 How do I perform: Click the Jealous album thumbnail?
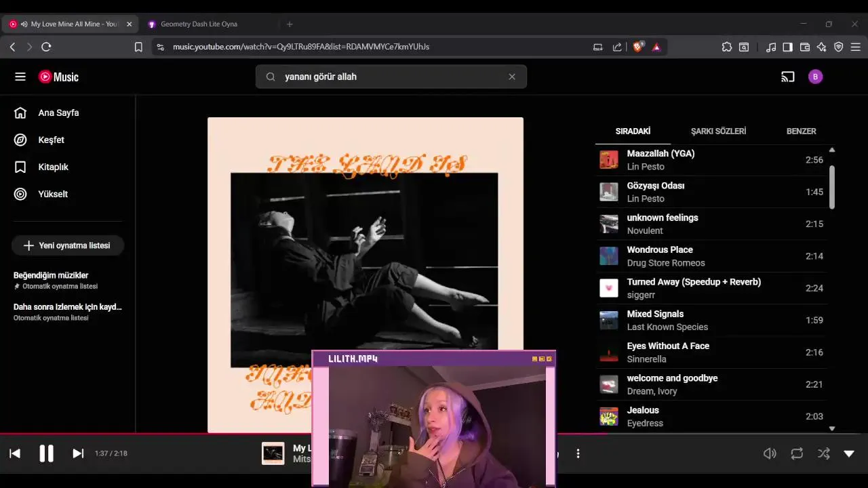pos(609,416)
